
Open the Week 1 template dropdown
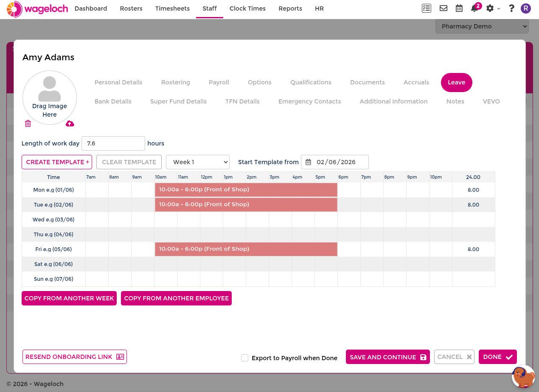[198, 162]
